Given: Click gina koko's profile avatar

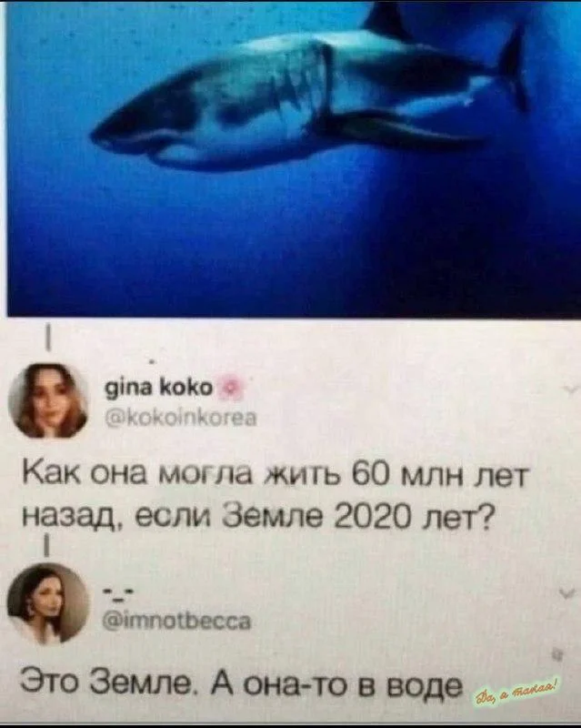Looking at the screenshot, I should (x=48, y=401).
